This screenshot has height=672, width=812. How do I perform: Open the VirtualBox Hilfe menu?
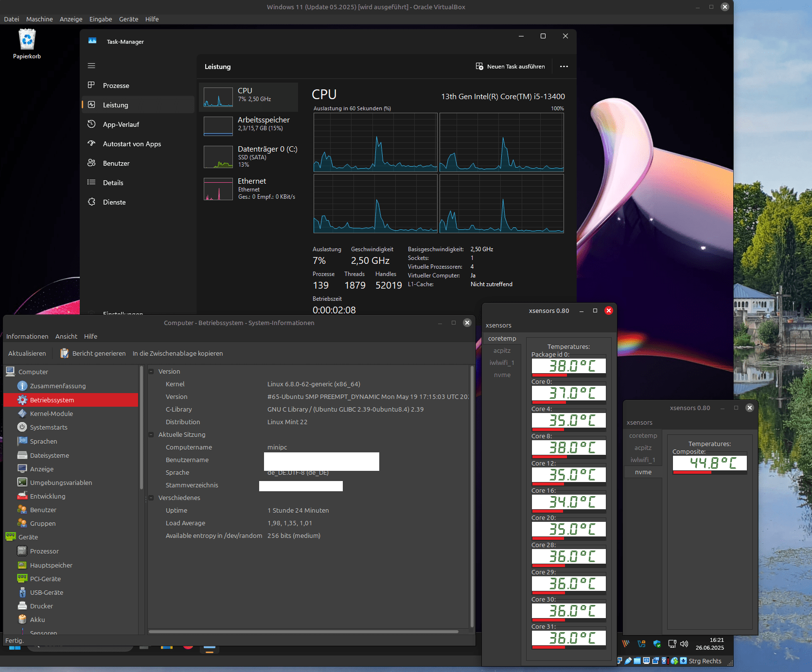point(152,19)
